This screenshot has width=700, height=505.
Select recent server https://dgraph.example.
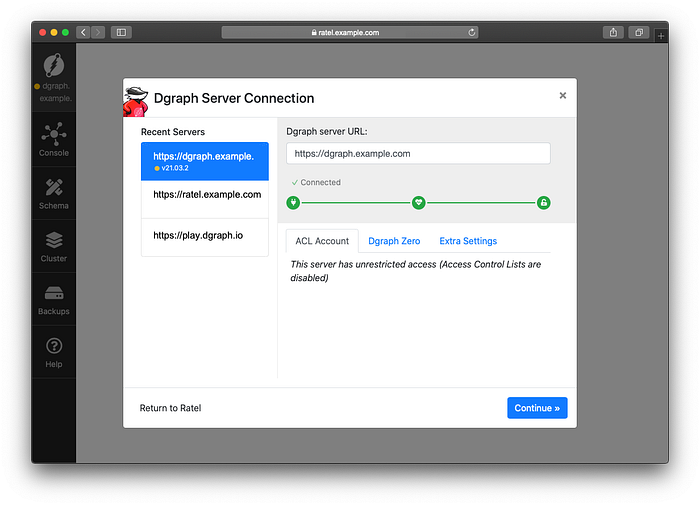pyautogui.click(x=204, y=161)
